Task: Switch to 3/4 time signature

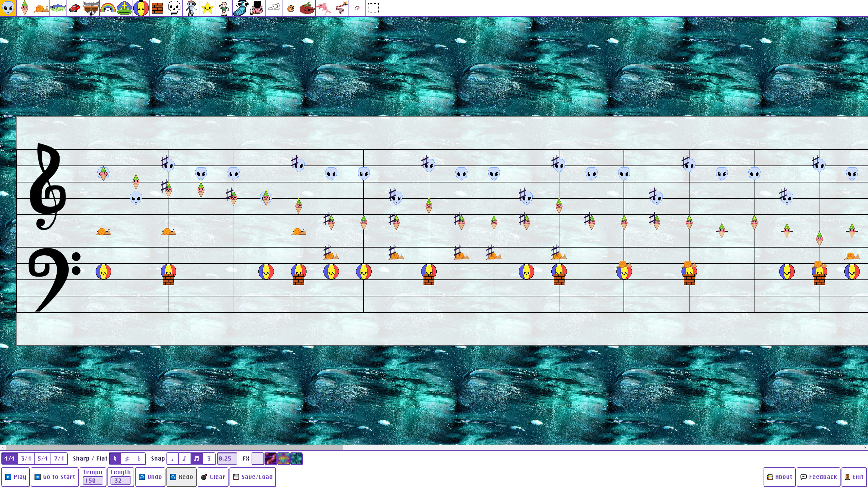Action: pyautogui.click(x=26, y=458)
